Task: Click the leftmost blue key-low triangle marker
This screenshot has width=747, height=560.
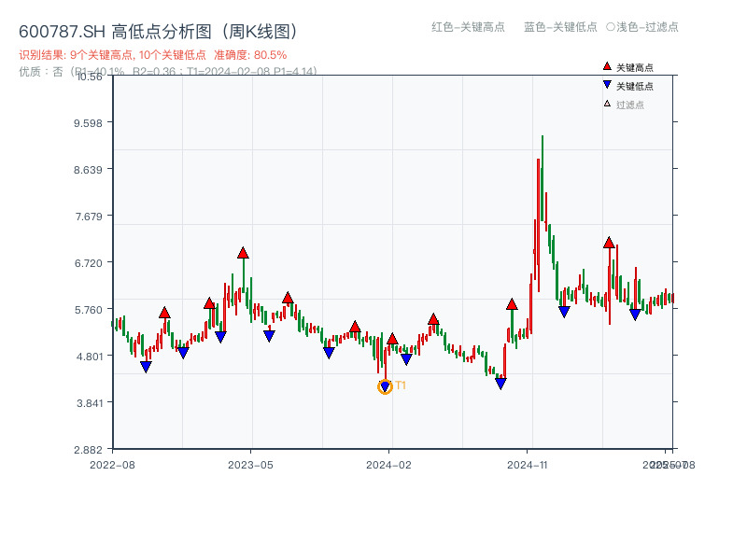Action: coord(147,367)
